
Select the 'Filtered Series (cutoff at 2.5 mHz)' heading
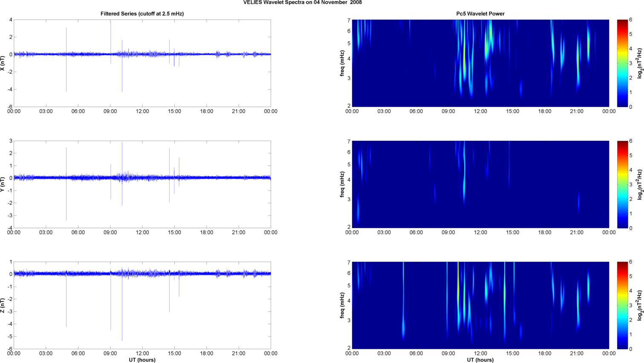(142, 14)
